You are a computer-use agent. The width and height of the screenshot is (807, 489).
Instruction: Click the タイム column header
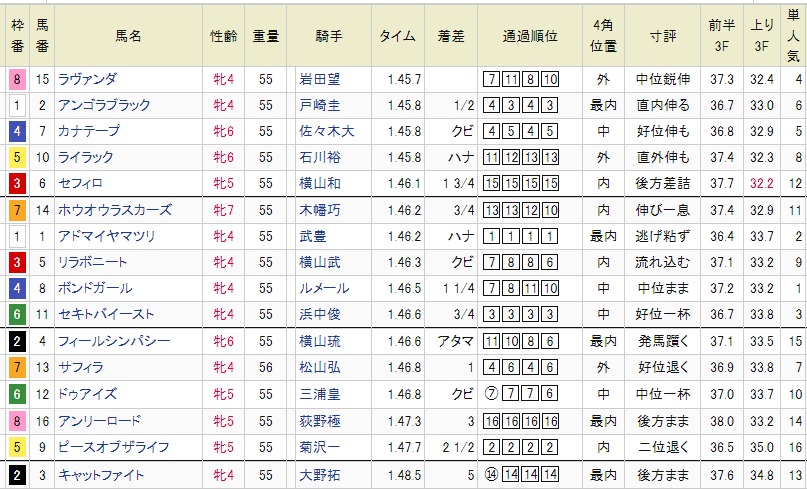[x=398, y=35]
